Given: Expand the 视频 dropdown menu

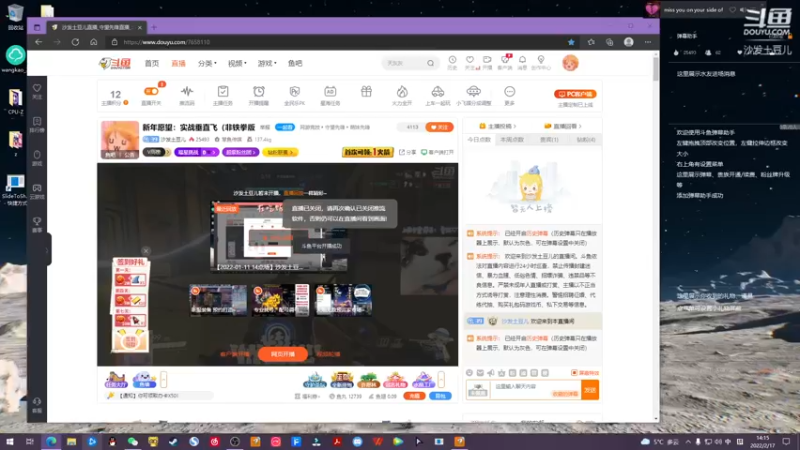Looking at the screenshot, I should tap(237, 63).
